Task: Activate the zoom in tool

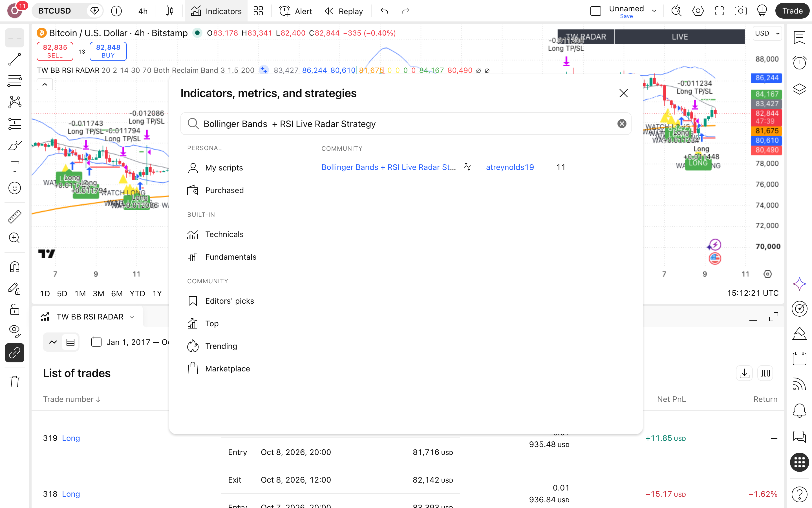Action: (14, 238)
